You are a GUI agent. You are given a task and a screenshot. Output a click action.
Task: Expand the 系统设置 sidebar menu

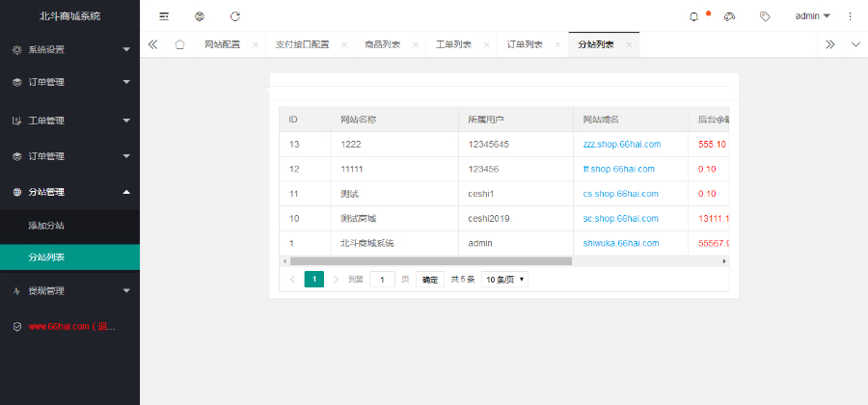(69, 49)
